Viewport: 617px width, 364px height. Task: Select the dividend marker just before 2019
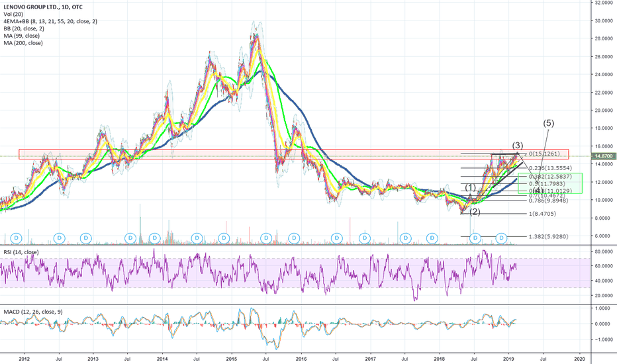tap(501, 238)
